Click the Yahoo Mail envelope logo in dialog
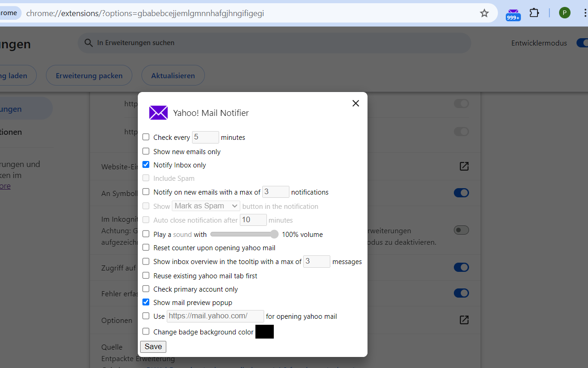The image size is (588, 368). pos(158,113)
